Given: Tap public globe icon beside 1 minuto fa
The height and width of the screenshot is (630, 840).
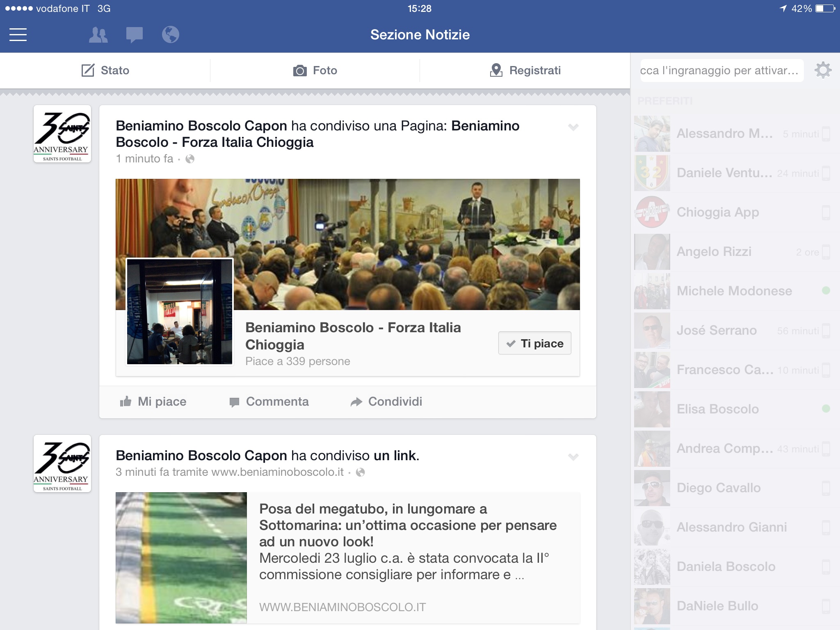Looking at the screenshot, I should tap(190, 159).
